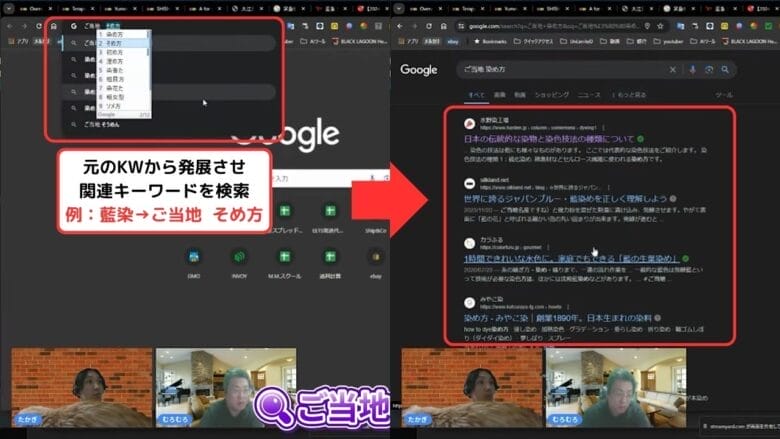780x439 pixels.
Task: Click the home icon in left browser toolbar
Action: click(x=54, y=26)
